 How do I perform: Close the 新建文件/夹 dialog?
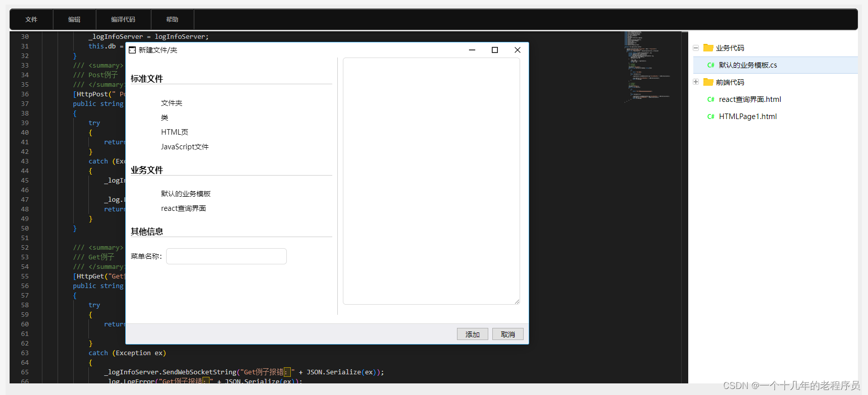pos(518,50)
